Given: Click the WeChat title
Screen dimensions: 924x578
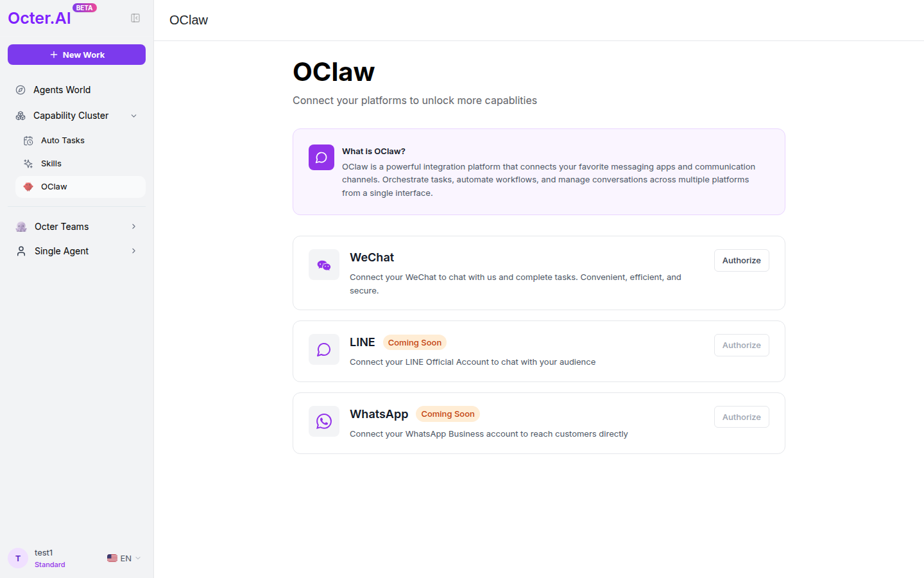Looking at the screenshot, I should tap(372, 258).
